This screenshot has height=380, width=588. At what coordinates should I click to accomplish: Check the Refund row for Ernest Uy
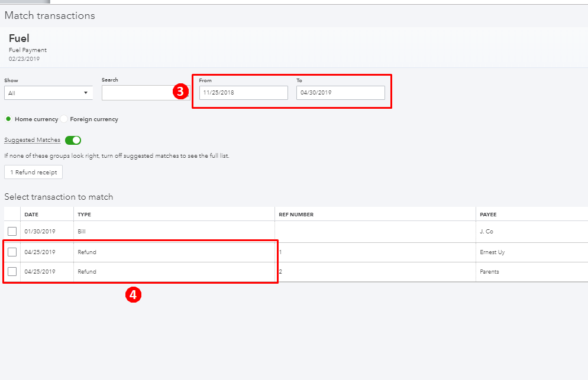(x=12, y=252)
